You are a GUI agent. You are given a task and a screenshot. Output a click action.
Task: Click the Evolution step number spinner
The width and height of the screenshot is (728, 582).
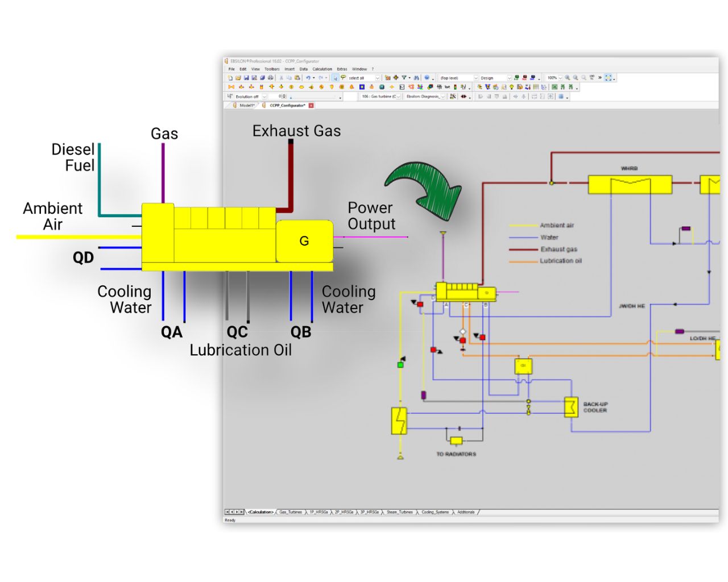pos(284,97)
